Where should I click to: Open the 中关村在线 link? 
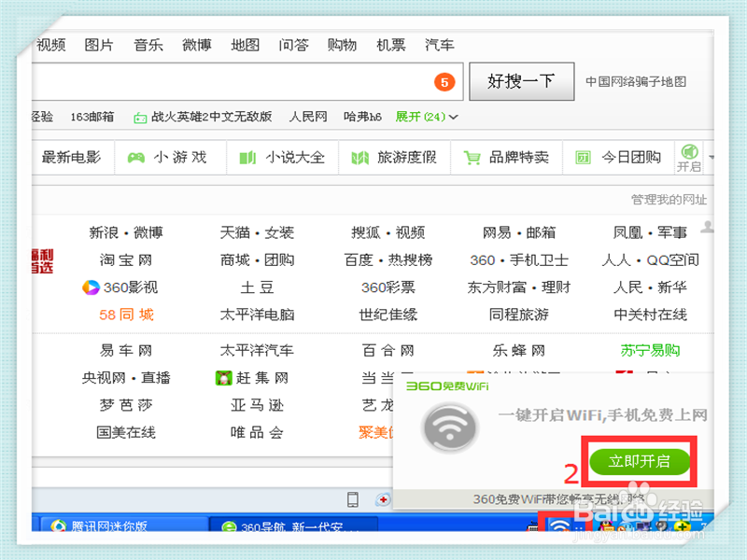[650, 315]
